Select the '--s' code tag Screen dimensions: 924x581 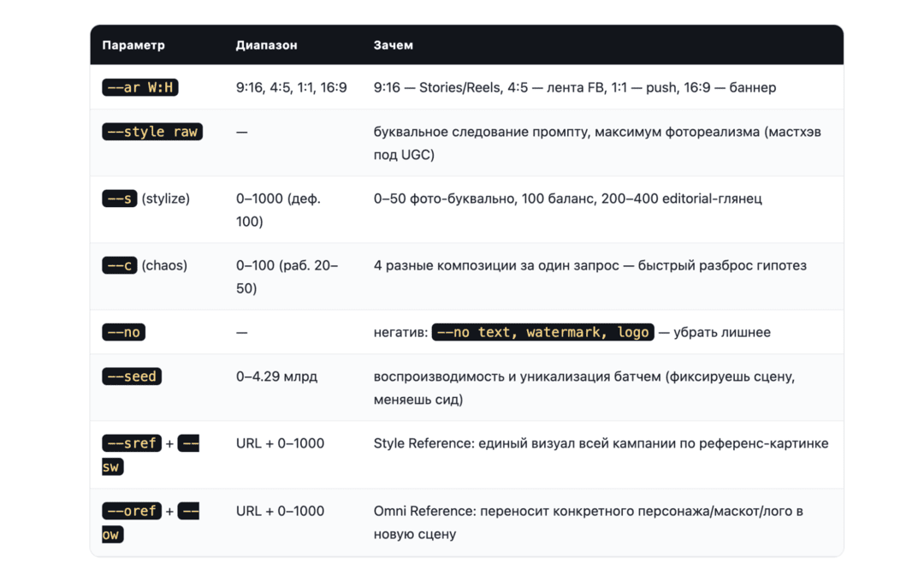pos(120,199)
